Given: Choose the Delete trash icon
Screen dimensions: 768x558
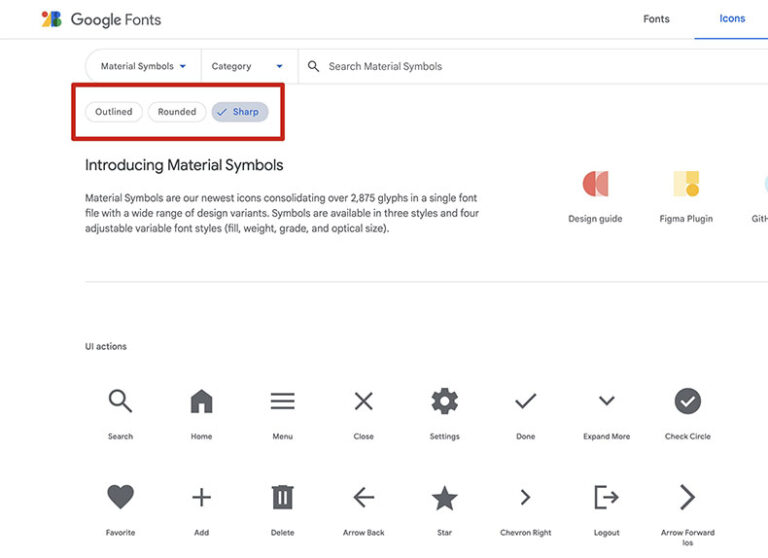Looking at the screenshot, I should tap(282, 497).
